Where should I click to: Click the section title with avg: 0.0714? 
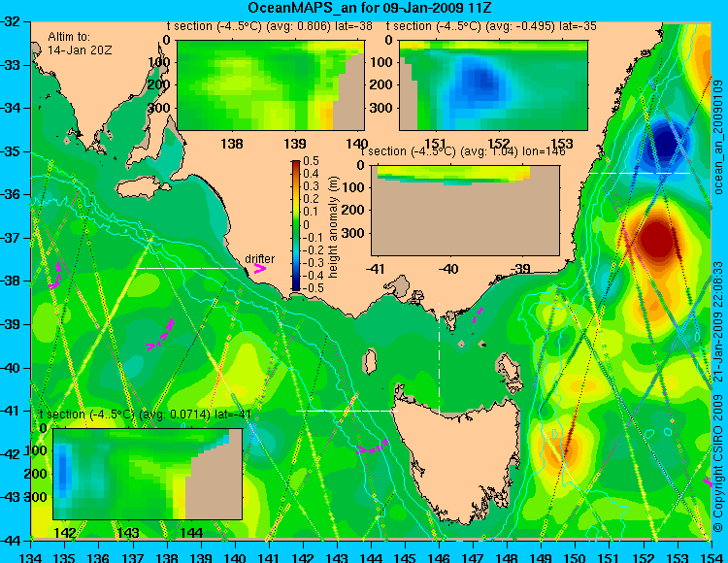[x=146, y=414]
